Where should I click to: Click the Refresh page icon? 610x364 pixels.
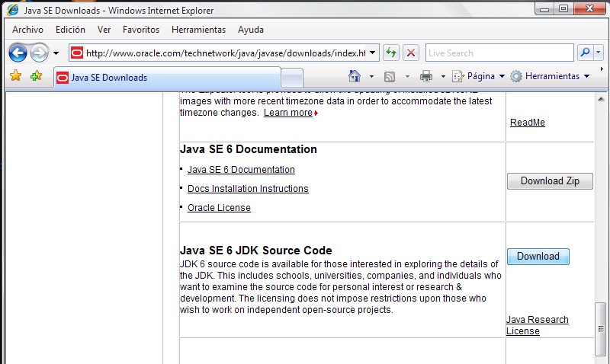[x=391, y=53]
